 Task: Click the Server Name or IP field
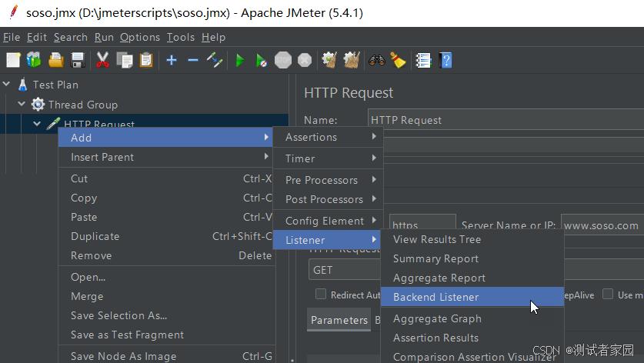pyautogui.click(x=602, y=225)
